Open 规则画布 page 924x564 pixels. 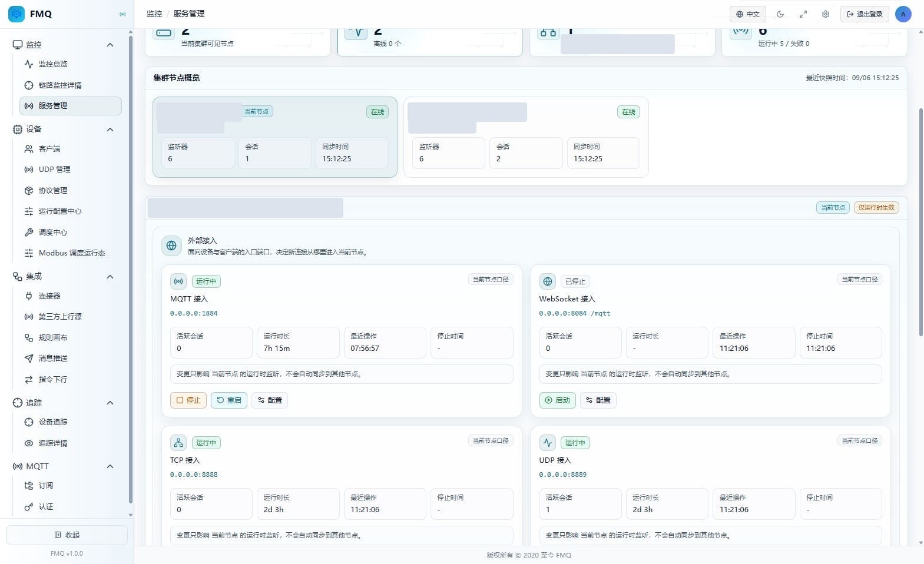coord(71,338)
